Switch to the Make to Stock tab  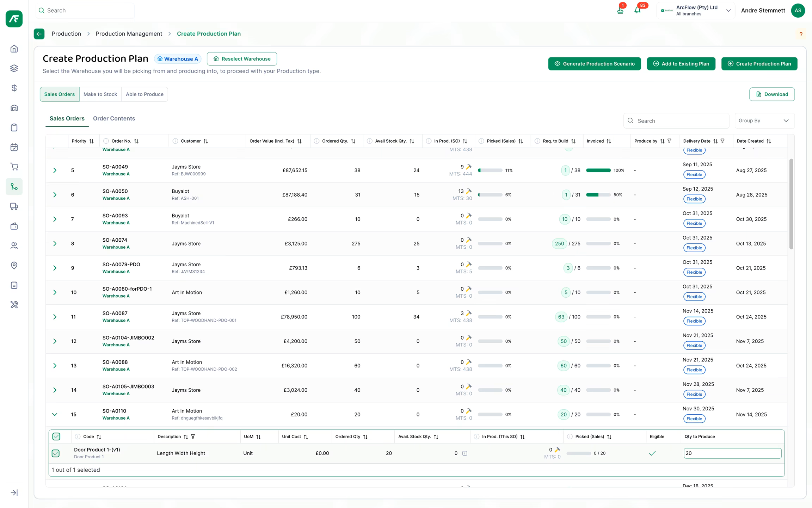[x=100, y=94]
